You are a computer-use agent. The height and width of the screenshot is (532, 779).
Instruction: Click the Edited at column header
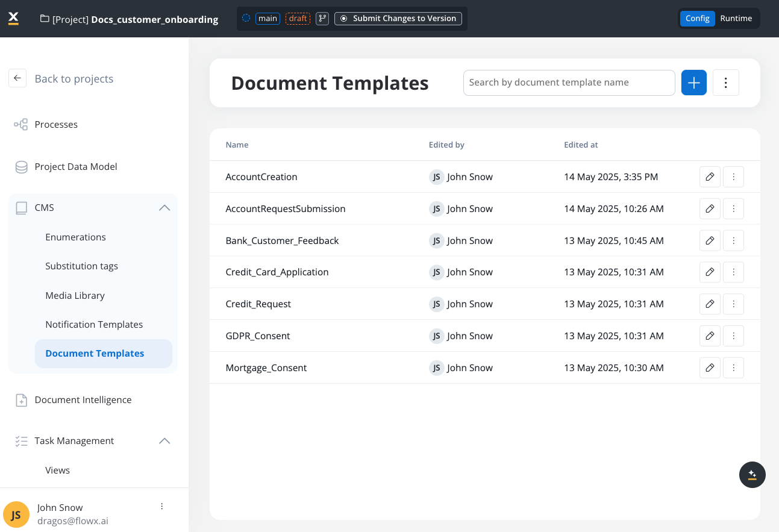click(x=581, y=145)
